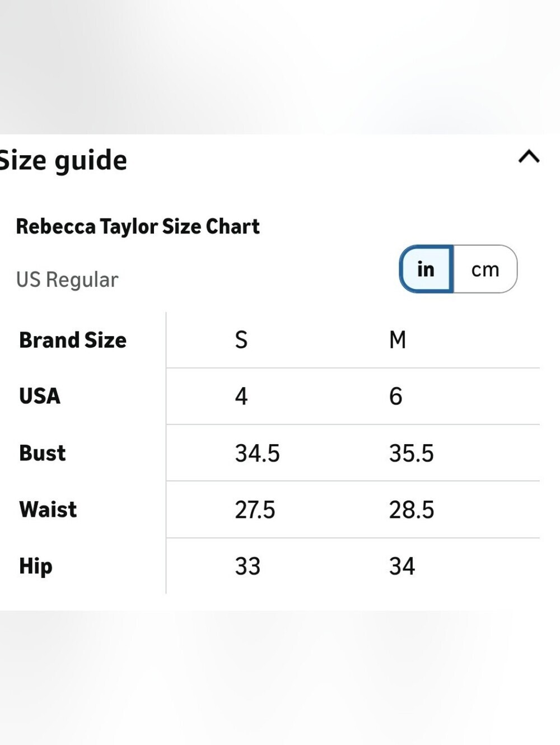Click the Bust row header

point(43,453)
